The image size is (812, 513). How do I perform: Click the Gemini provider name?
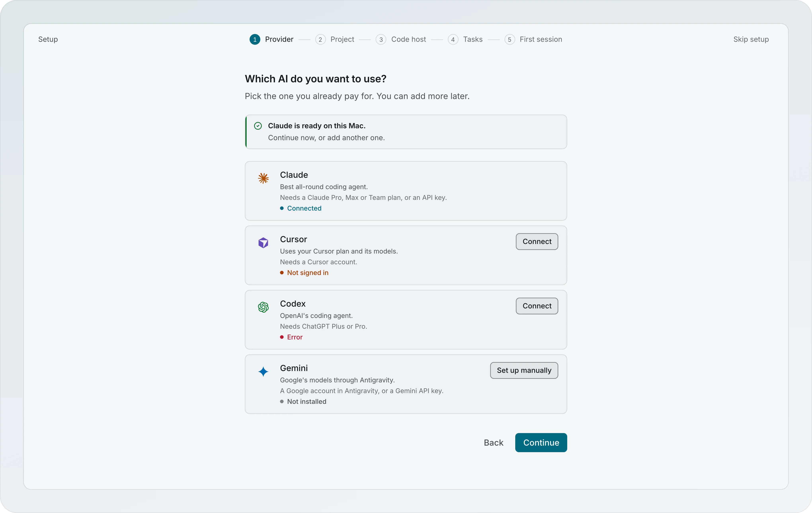294,368
